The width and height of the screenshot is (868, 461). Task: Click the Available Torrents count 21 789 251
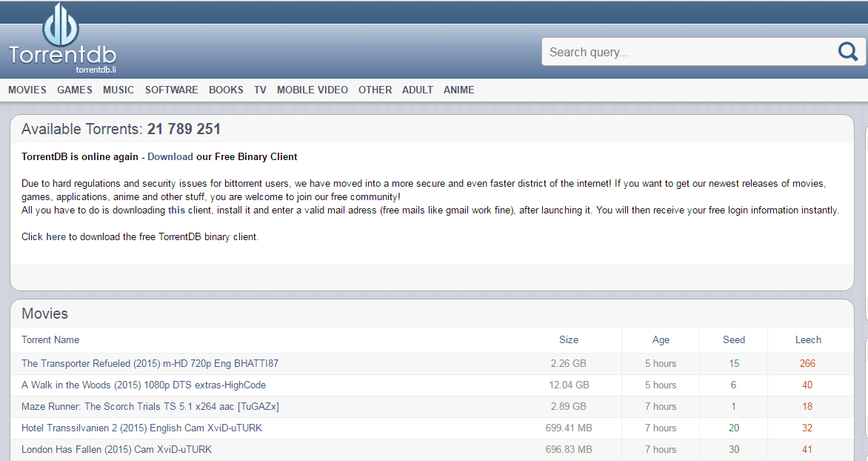[184, 129]
